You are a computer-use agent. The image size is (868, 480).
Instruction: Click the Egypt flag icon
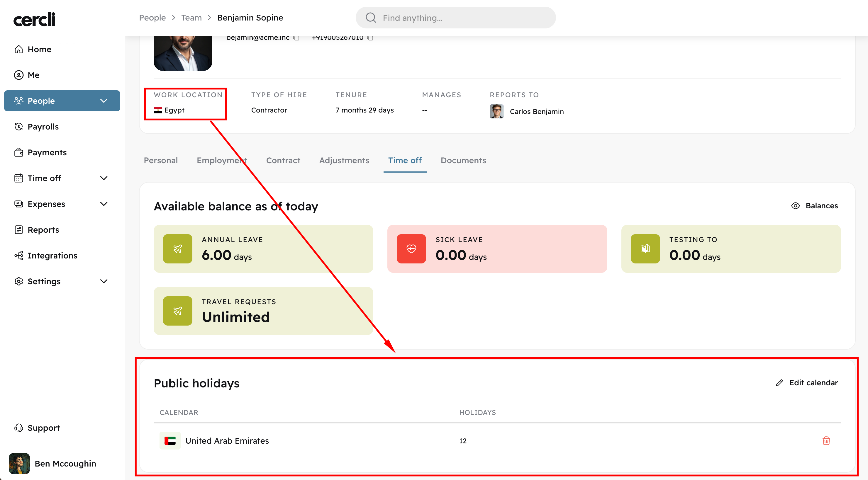[x=158, y=110]
